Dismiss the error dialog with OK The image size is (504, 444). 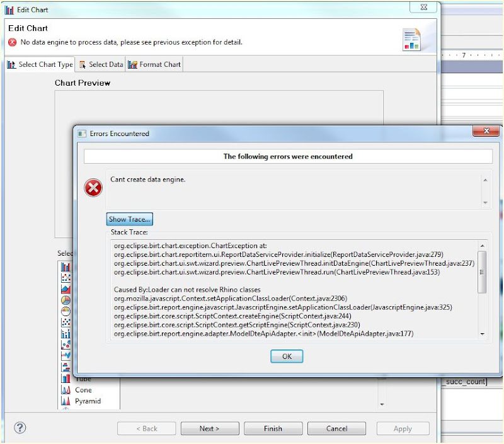[x=287, y=356]
